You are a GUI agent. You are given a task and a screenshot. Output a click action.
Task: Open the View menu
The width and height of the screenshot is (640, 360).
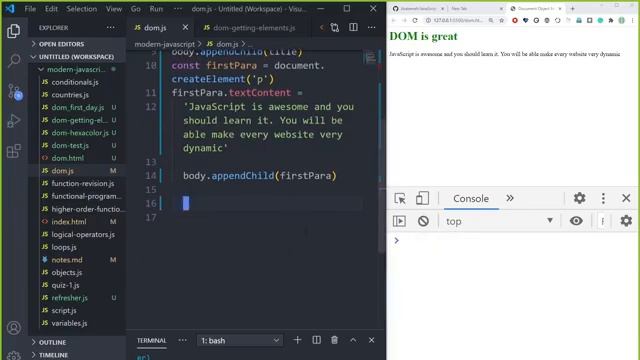[114, 9]
